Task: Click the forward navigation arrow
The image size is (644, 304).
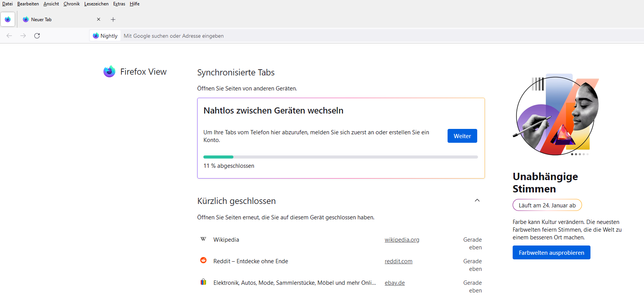Action: [x=23, y=36]
